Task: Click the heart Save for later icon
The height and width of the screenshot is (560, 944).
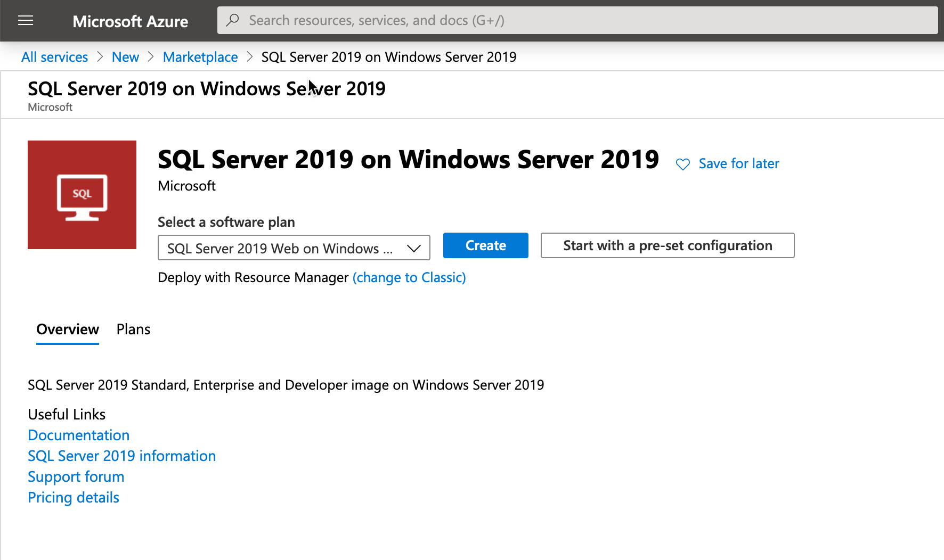Action: click(x=682, y=164)
